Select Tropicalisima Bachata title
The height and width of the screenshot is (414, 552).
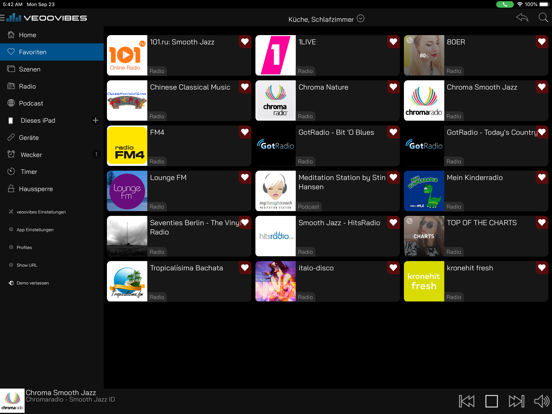coord(187,268)
